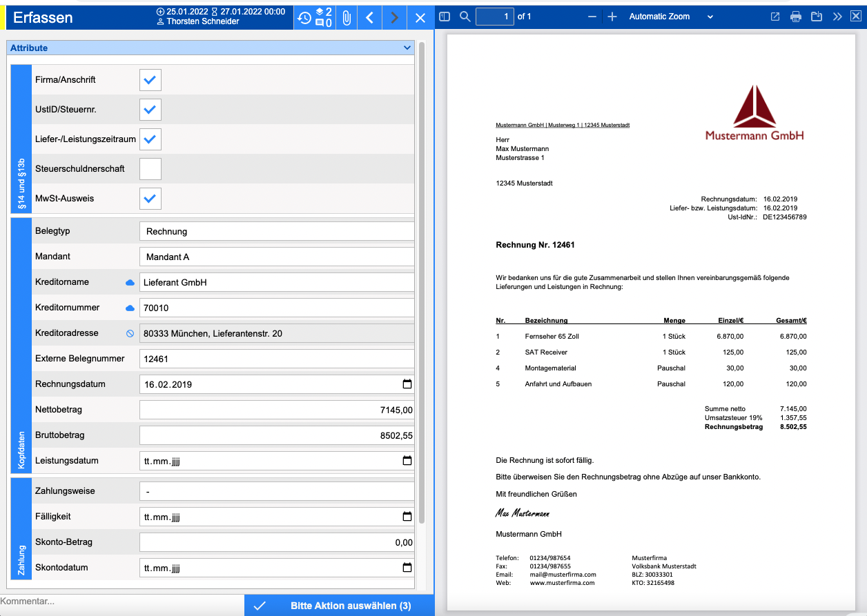
Task: Click the PDF page number field
Action: [495, 17]
